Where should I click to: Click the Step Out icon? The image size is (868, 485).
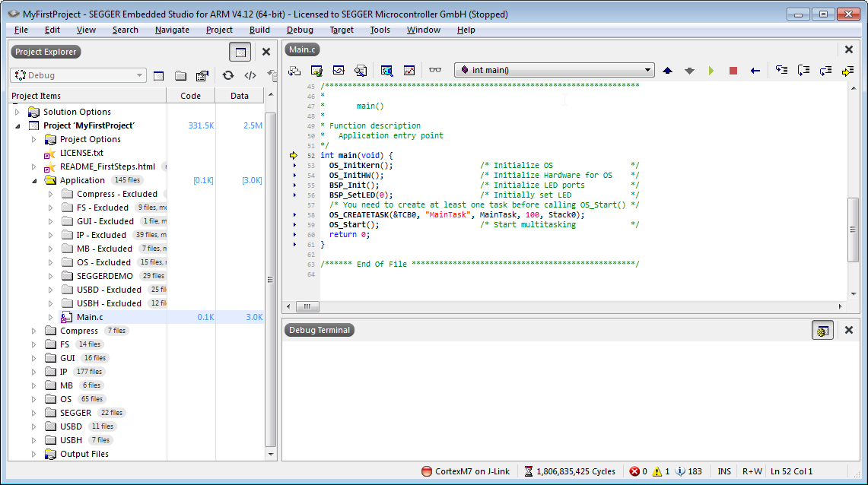click(x=825, y=70)
